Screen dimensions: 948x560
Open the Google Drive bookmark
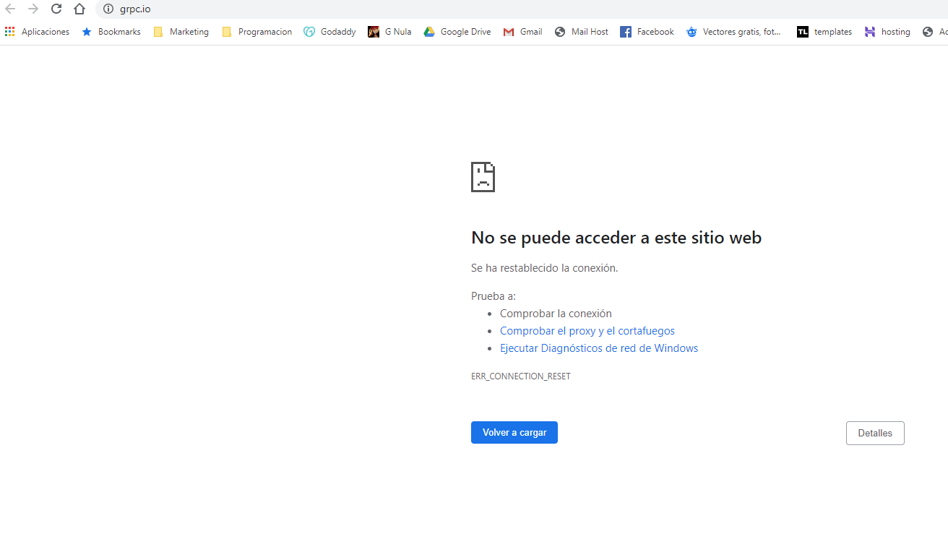(457, 32)
